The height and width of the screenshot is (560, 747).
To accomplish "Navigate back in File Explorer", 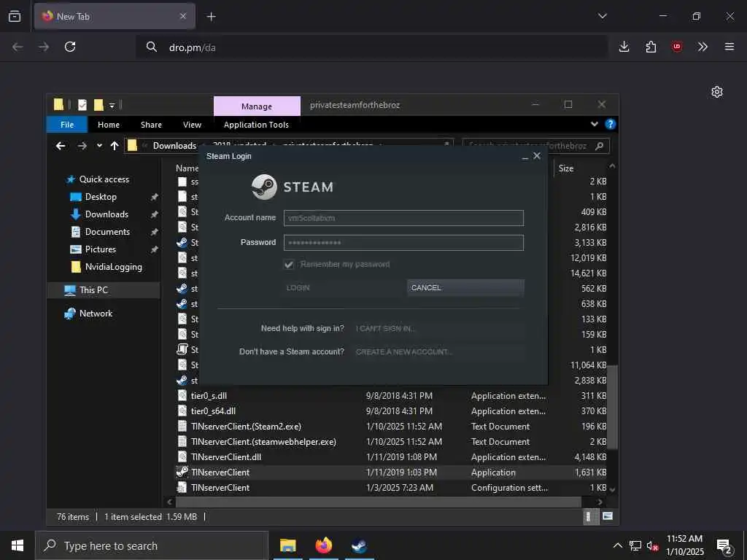I will tap(61, 146).
